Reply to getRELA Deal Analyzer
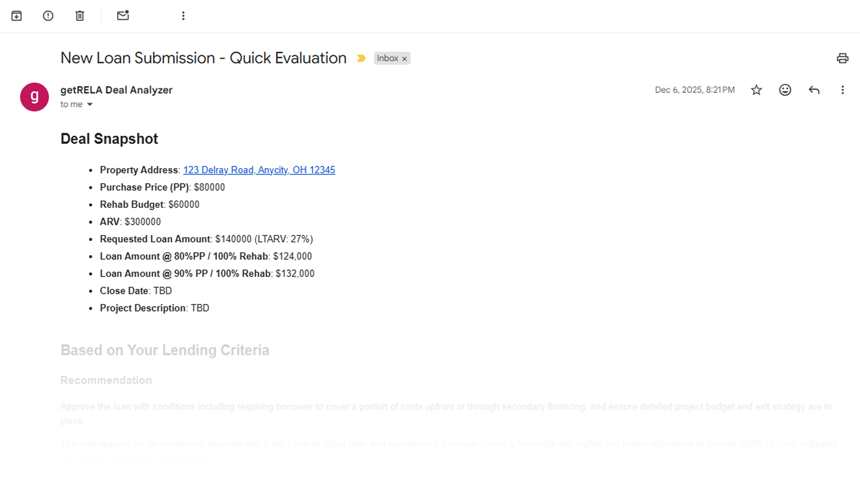860x504 pixels. (x=814, y=90)
